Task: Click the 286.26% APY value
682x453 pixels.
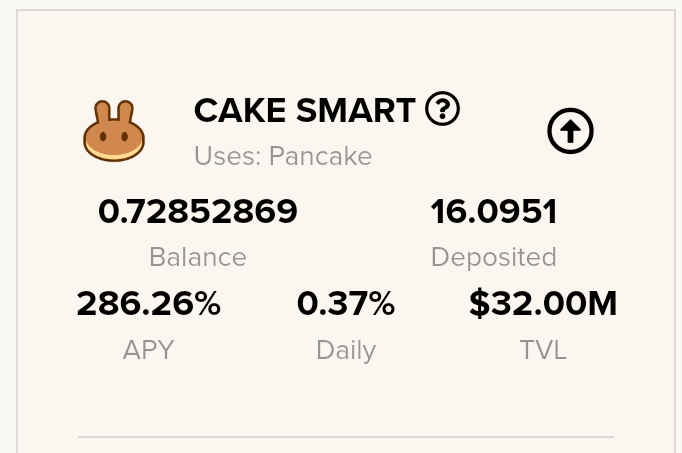Action: tap(148, 303)
